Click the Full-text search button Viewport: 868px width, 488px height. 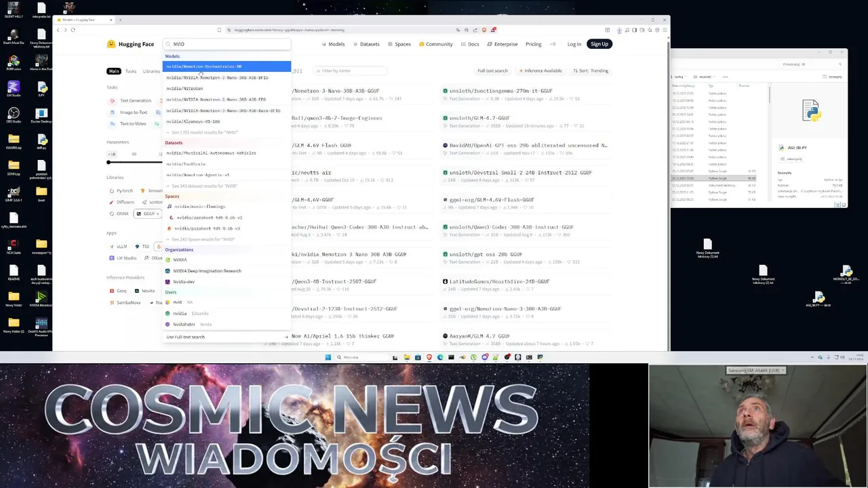point(492,70)
